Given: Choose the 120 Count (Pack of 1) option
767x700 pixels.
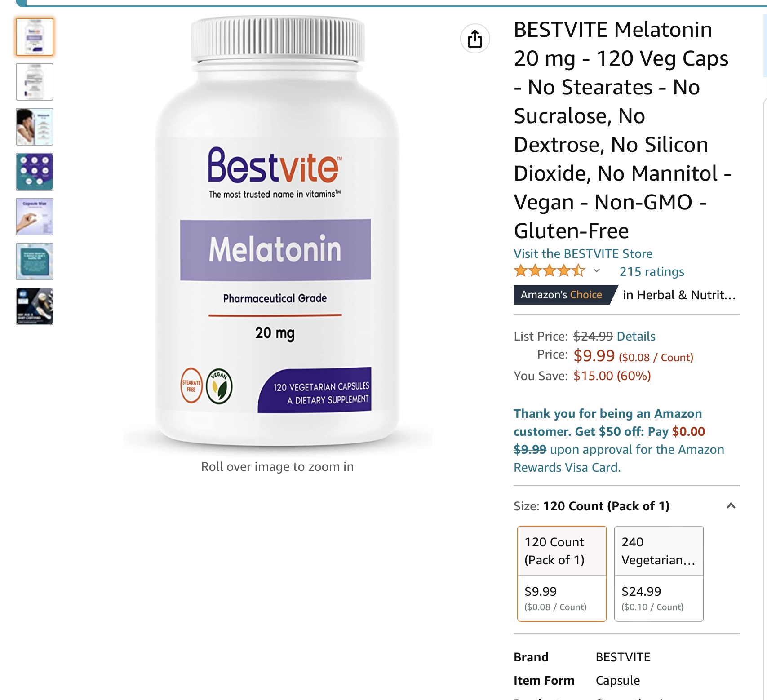Looking at the screenshot, I should pos(562,574).
